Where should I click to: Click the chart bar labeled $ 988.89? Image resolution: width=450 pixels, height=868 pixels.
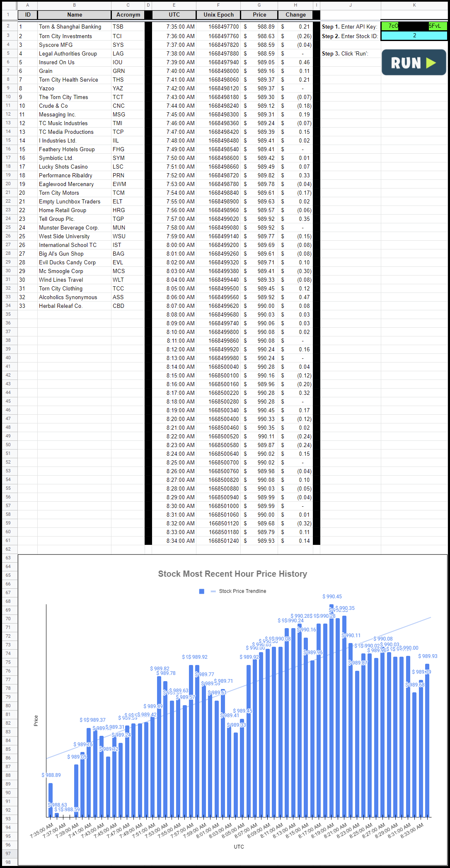[51, 800]
